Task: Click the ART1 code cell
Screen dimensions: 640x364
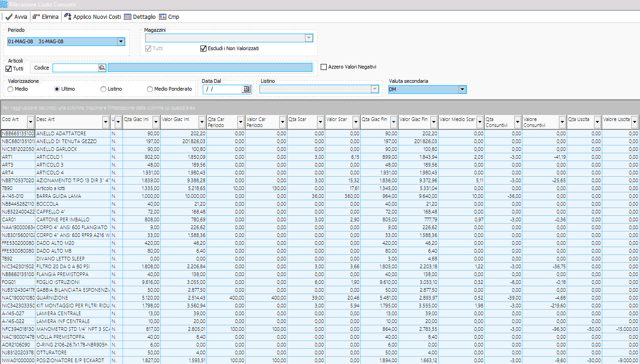Action: (x=18, y=157)
